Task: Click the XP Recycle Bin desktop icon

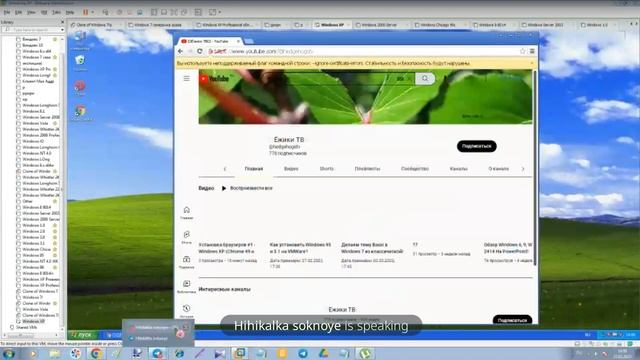Action: [x=80, y=62]
